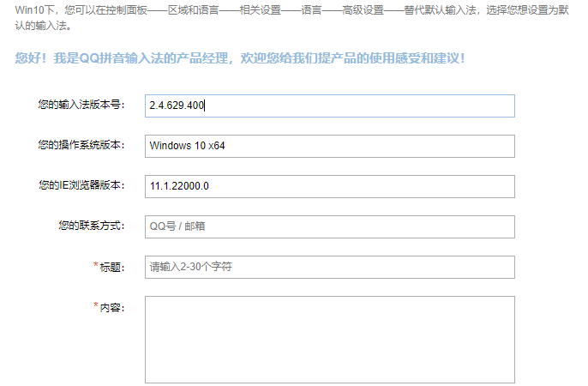
Task: Click the label 您的输入法版本号
Action: (x=81, y=105)
